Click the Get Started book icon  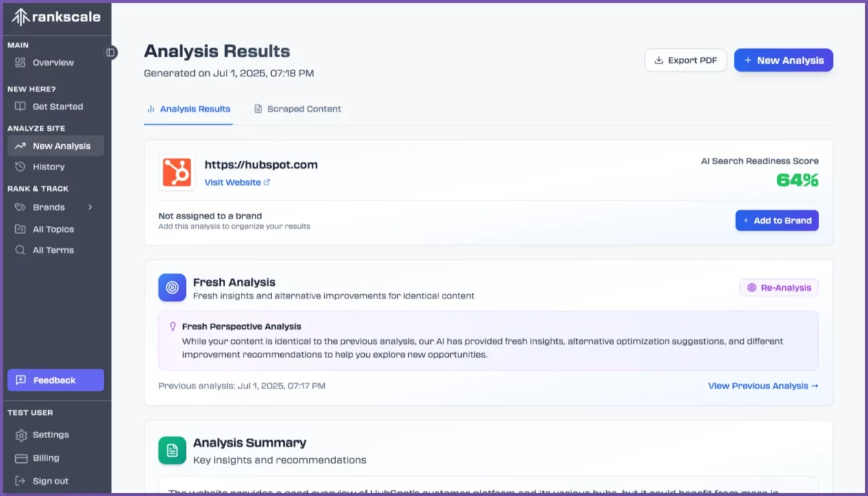click(21, 107)
